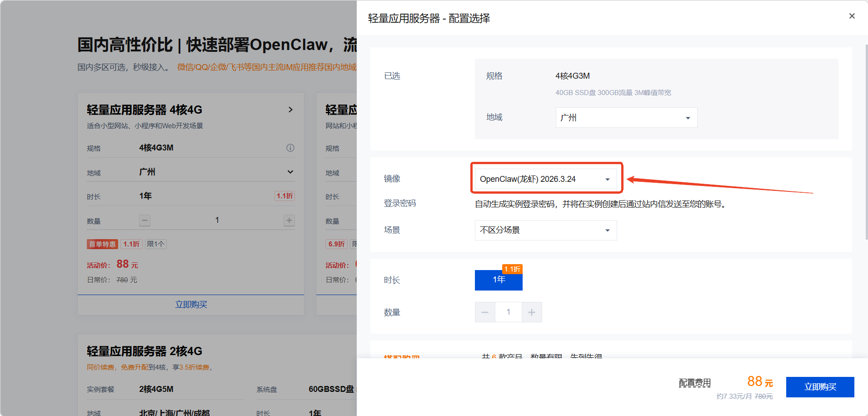The height and width of the screenshot is (416, 868).
Task: Increase quantity with the dialog plus button
Action: coord(532,312)
